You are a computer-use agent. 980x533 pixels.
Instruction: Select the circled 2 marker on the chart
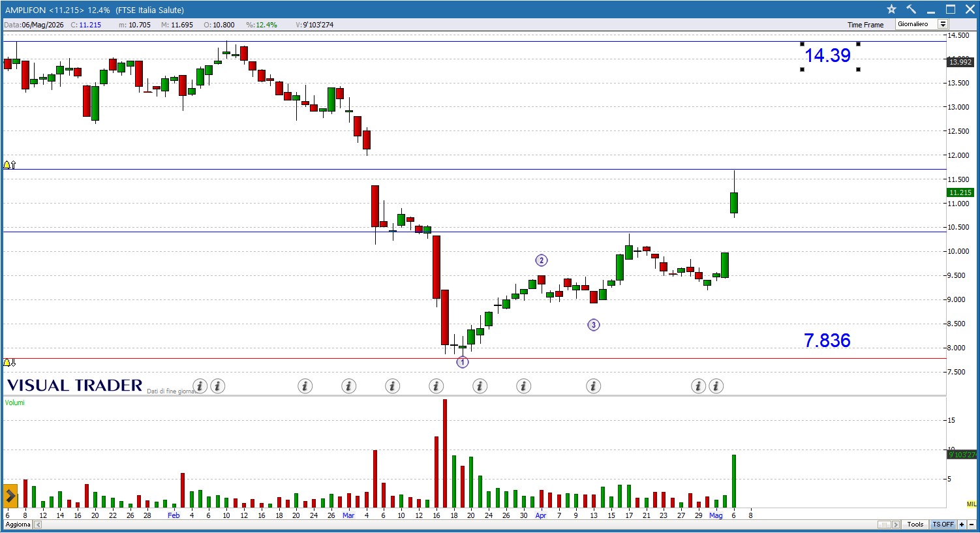click(x=541, y=260)
